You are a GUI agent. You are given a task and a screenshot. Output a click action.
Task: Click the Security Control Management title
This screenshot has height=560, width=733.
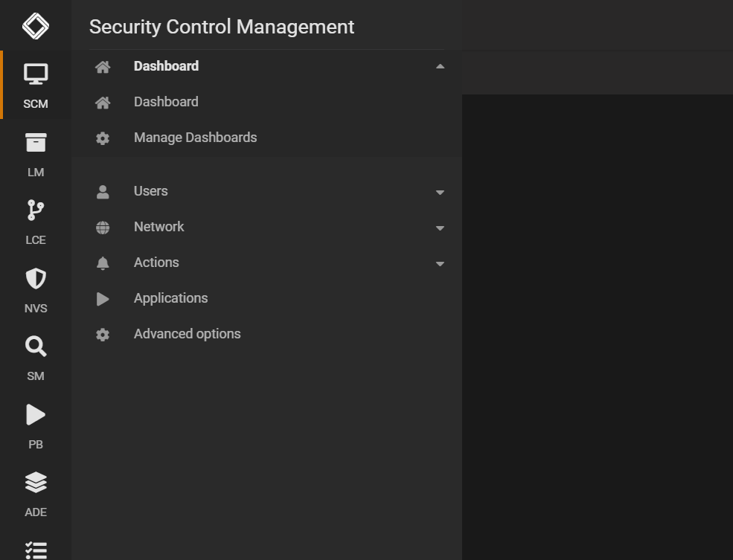click(x=222, y=27)
